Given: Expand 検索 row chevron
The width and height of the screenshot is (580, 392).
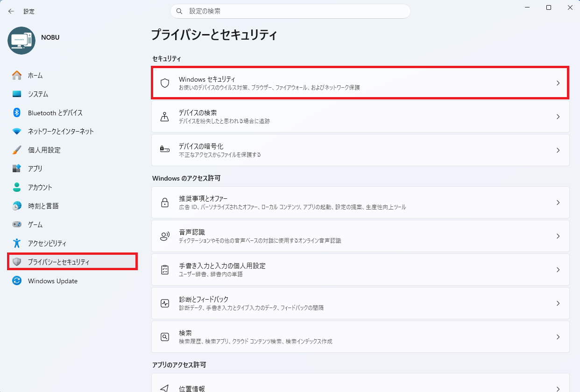Looking at the screenshot, I should point(558,337).
